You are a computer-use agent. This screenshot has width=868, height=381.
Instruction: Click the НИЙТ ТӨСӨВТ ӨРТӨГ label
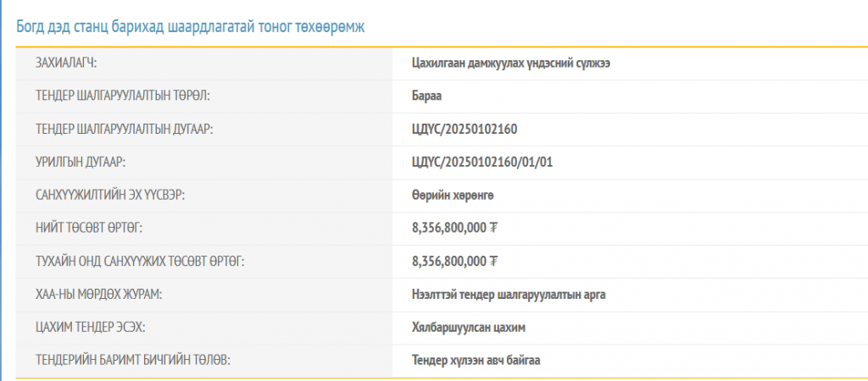(x=89, y=228)
